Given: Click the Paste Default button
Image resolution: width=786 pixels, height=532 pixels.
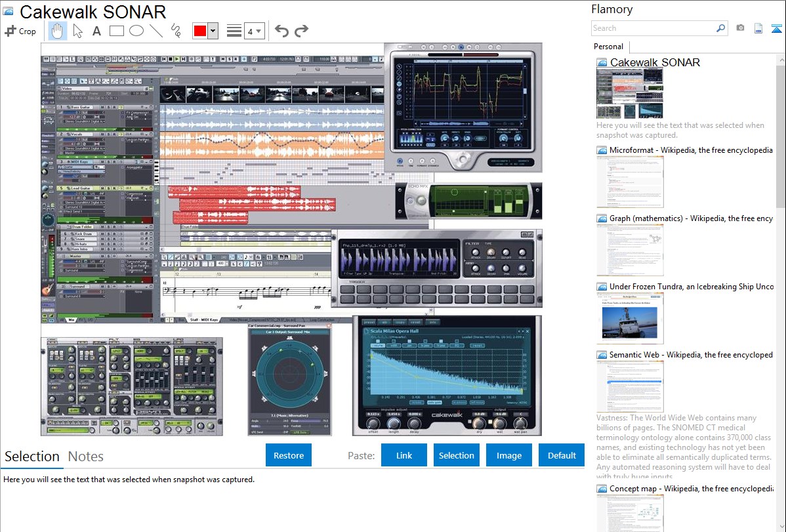Looking at the screenshot, I should pos(562,455).
